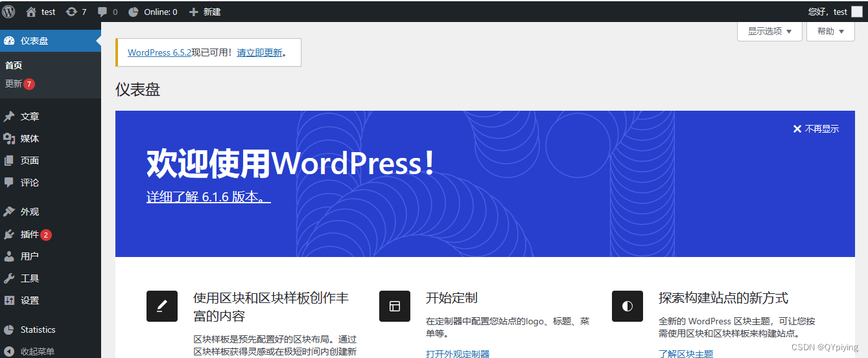Click the 仪表盘 dashboard gauge icon
The height and width of the screenshot is (358, 868).
[9, 41]
